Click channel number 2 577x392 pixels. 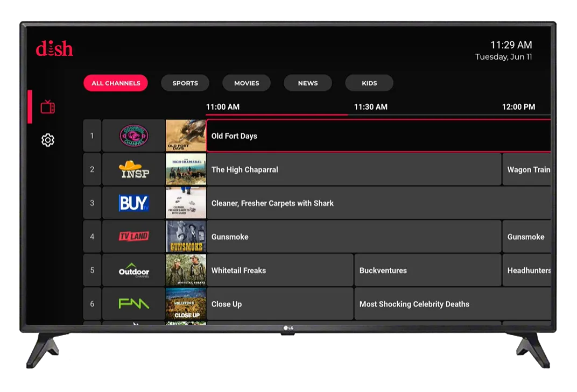pos(92,169)
